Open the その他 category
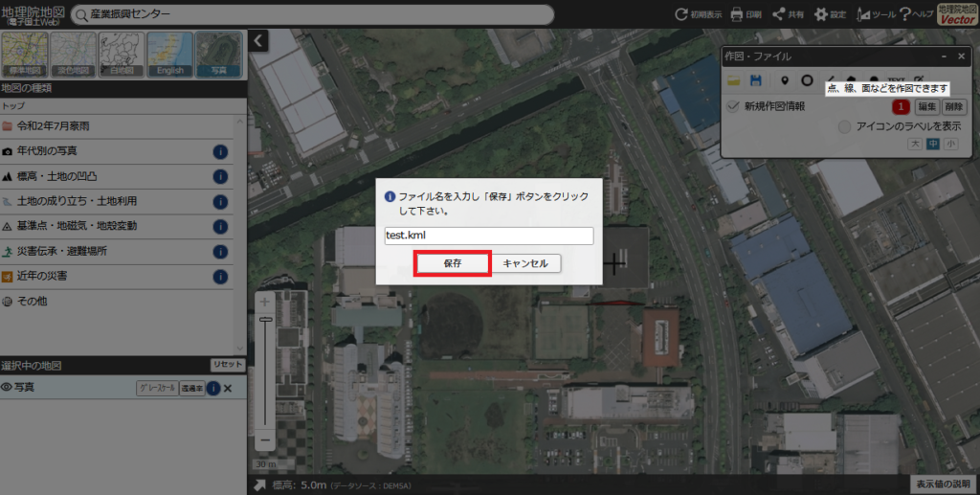The width and height of the screenshot is (980, 495). (116, 302)
